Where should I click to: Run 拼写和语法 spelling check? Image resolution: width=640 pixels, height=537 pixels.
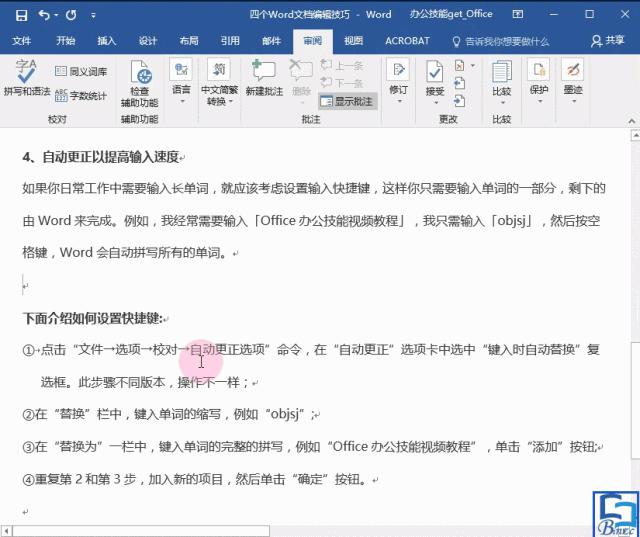click(x=27, y=78)
